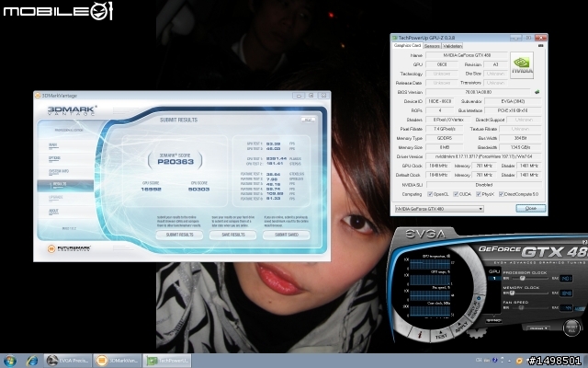Click the Driver Version field in GPU-Z
The image size is (588, 368).
[x=484, y=156]
